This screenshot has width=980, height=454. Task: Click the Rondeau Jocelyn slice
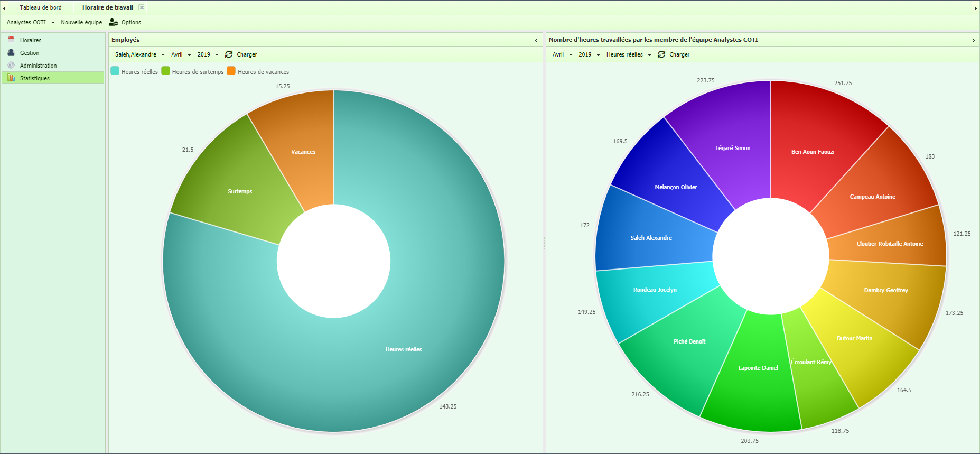tap(655, 290)
